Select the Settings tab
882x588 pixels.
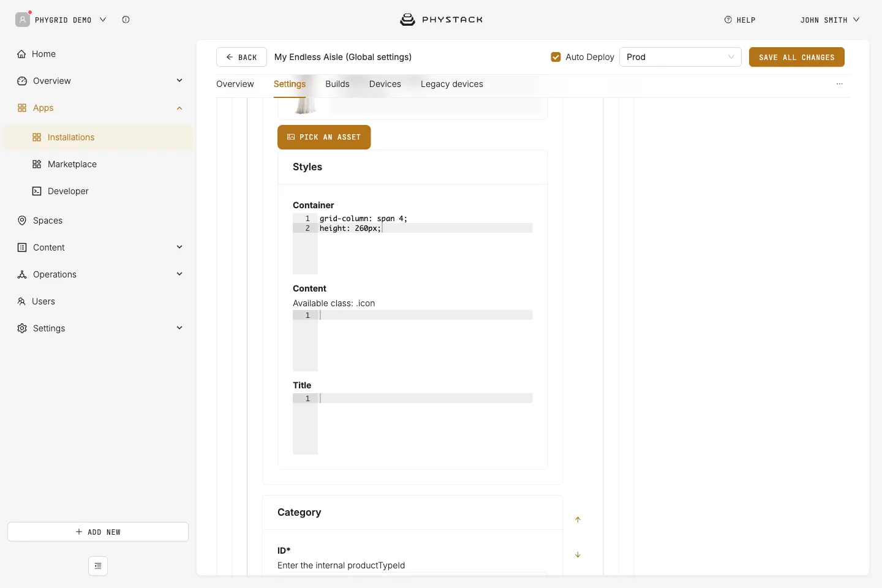pos(290,84)
